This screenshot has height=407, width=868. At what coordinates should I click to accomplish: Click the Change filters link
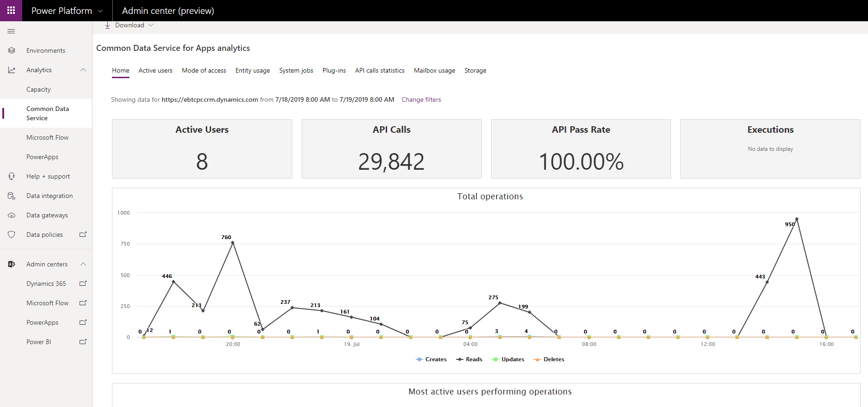(421, 99)
